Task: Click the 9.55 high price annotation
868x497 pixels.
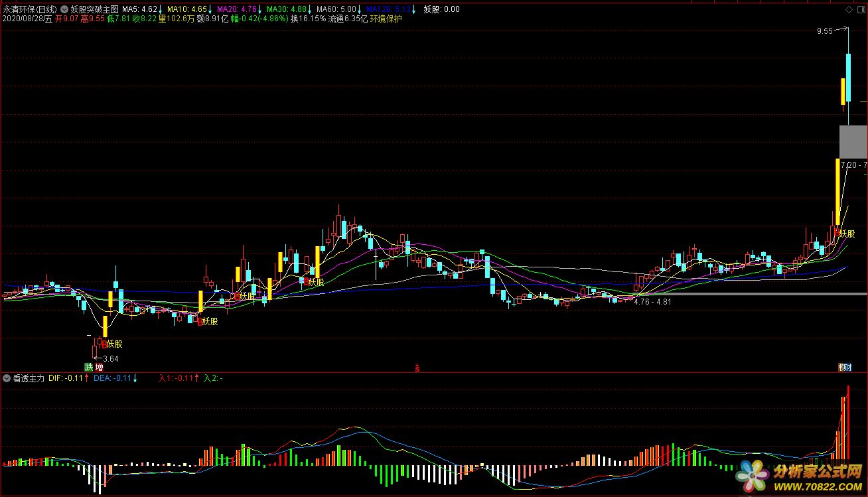Action: 824,31
